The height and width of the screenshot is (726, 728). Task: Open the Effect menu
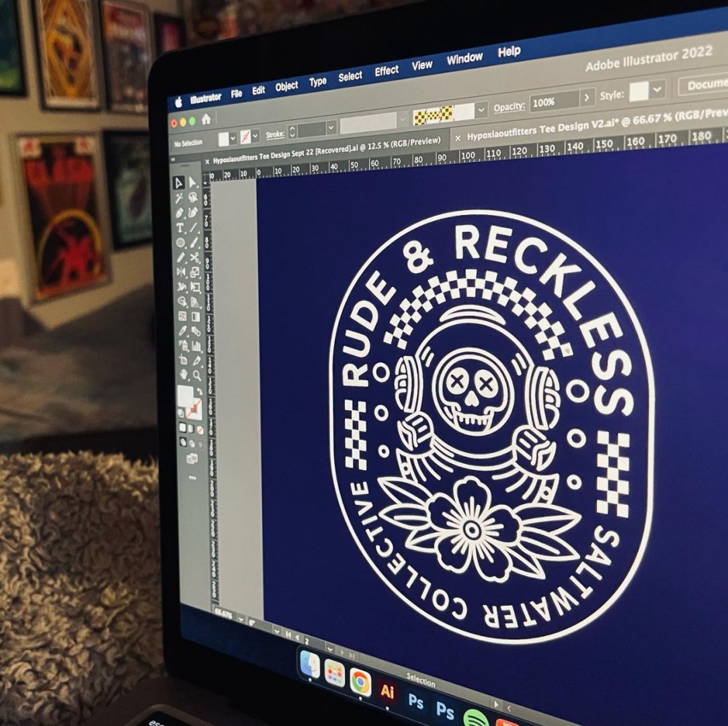387,71
